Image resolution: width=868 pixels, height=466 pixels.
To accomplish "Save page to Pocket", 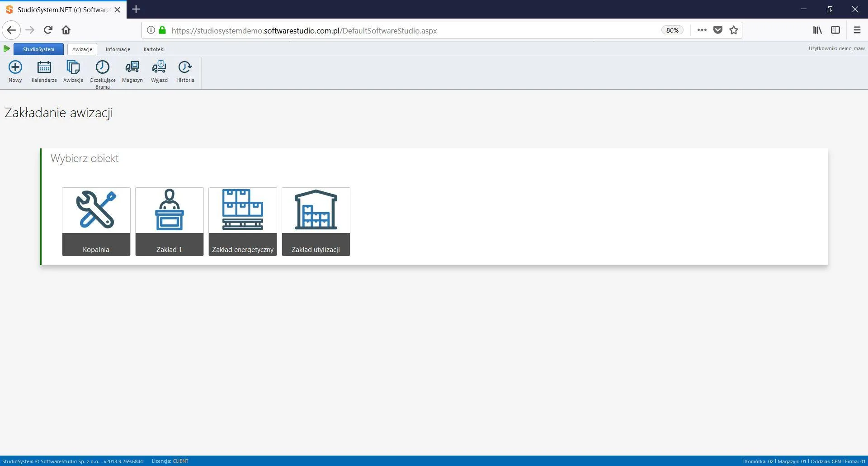I will point(718,30).
